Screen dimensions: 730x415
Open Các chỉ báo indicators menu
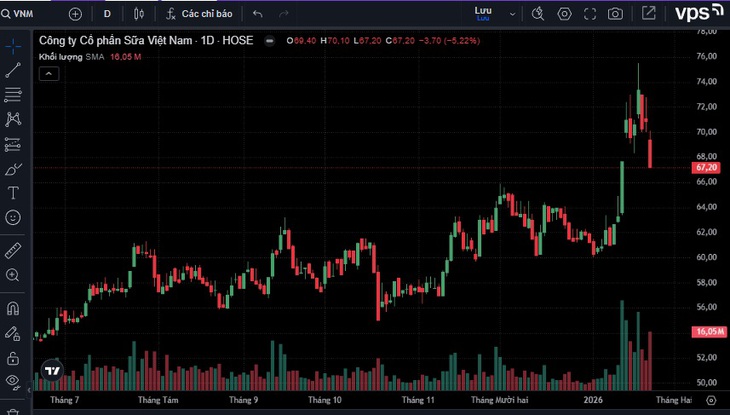(x=199, y=14)
